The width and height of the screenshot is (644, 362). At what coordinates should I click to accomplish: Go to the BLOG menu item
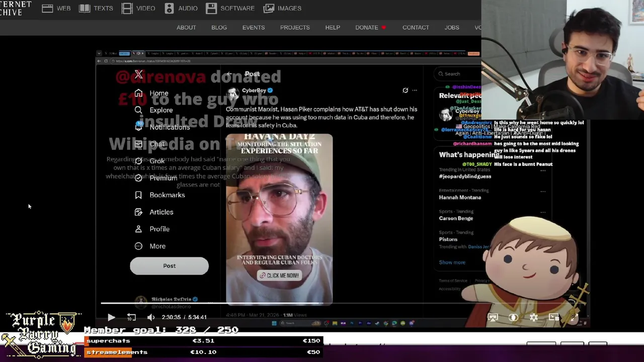[x=219, y=28]
